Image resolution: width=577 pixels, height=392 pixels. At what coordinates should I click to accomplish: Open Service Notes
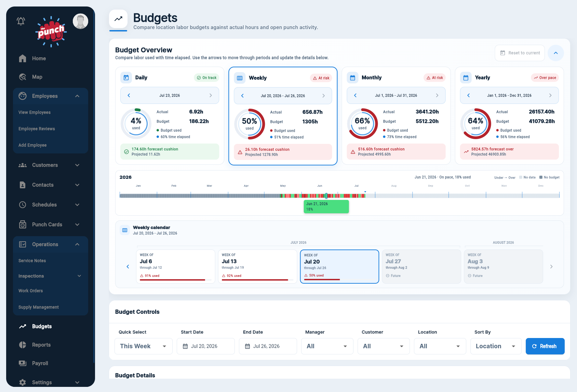(x=32, y=261)
